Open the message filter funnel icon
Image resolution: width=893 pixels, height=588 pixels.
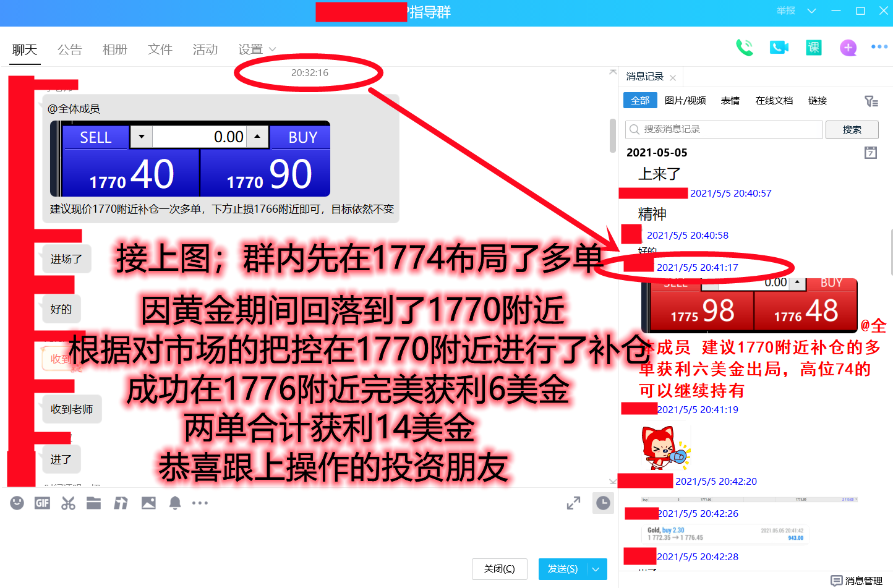pos(871,100)
